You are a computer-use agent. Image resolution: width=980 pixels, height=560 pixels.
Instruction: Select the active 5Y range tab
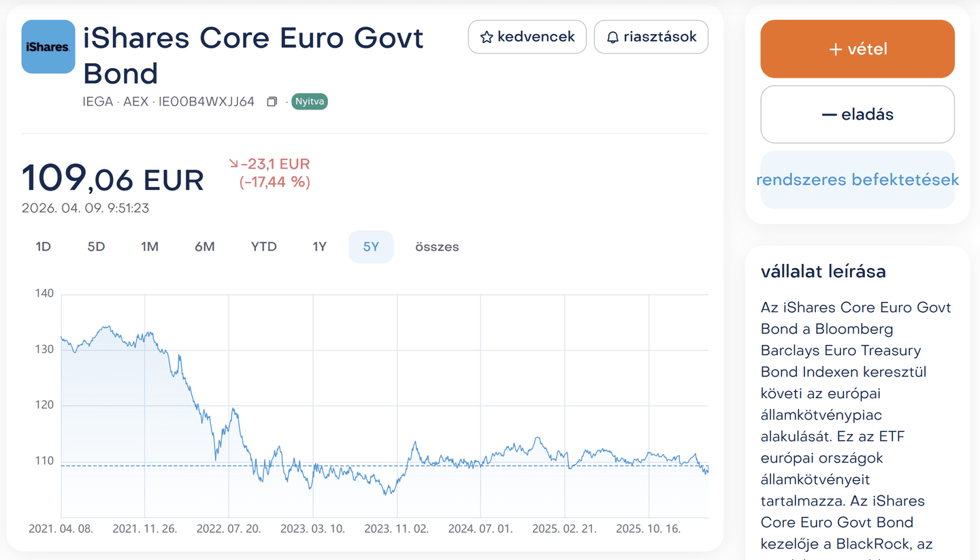371,247
